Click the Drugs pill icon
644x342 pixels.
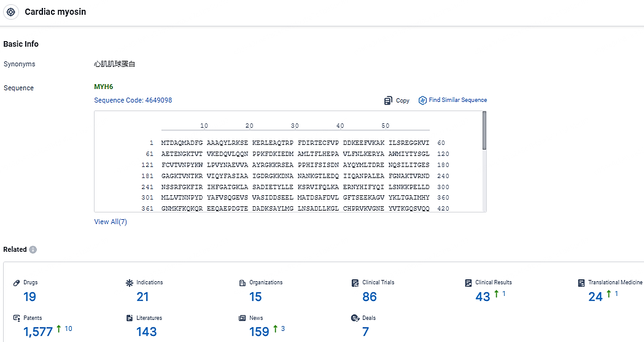[x=17, y=283]
